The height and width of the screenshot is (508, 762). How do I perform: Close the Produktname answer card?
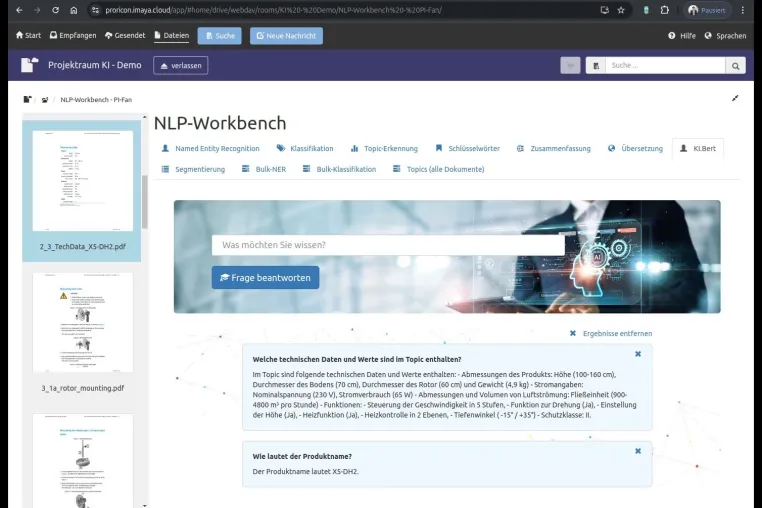(x=638, y=451)
